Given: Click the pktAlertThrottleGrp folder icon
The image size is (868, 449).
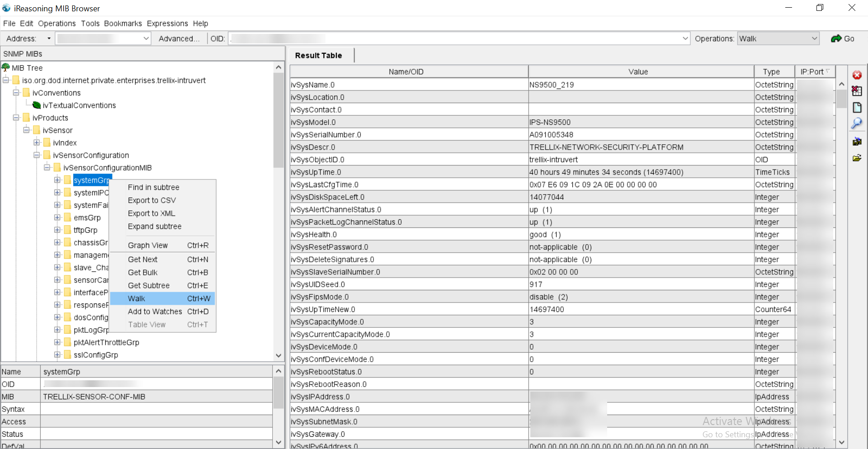Looking at the screenshot, I should click(x=68, y=342).
